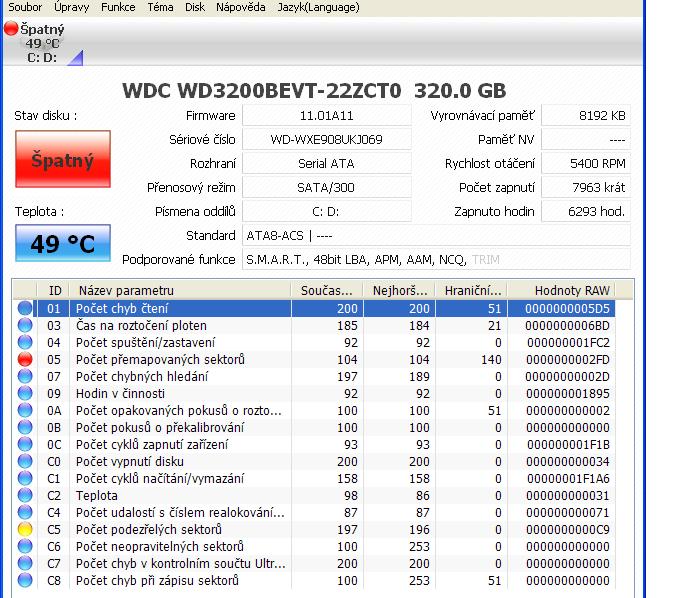Click the ID column header
Viewport: 683px width, 598px height.
click(54, 291)
